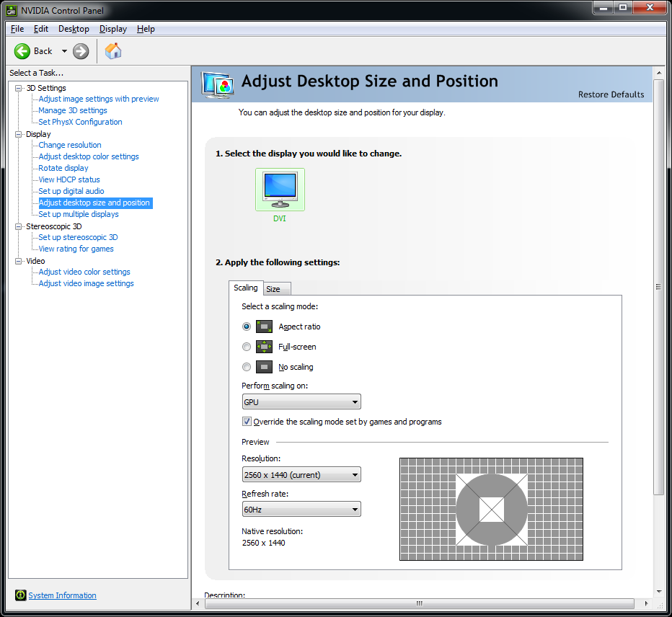Expand the Refresh rate dropdown

coord(301,510)
